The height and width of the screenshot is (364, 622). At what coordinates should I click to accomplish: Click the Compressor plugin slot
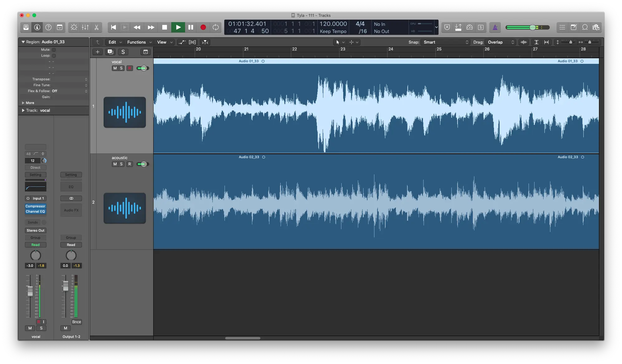pos(36,206)
